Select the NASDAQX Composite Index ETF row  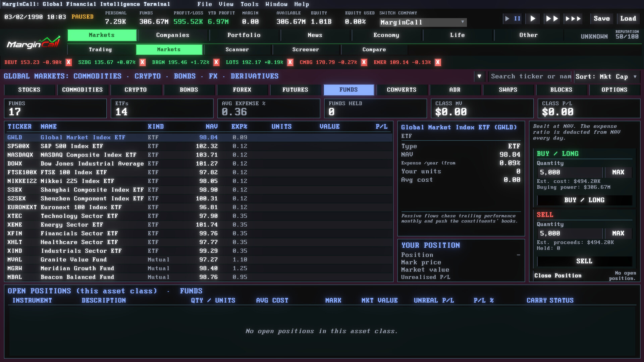click(199, 155)
